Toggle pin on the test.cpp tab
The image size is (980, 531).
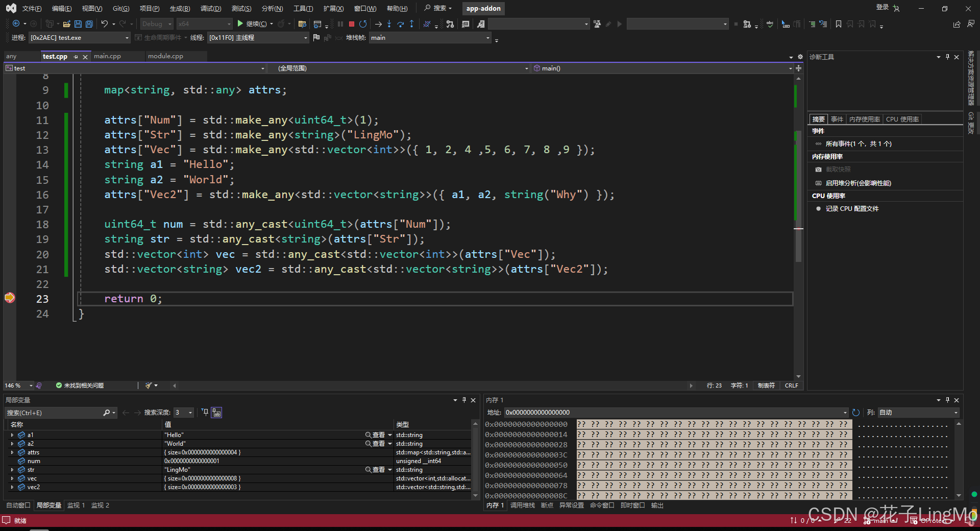(x=76, y=57)
